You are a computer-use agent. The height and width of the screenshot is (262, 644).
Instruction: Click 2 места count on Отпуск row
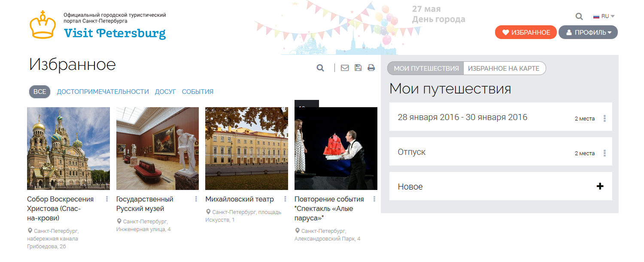click(585, 153)
